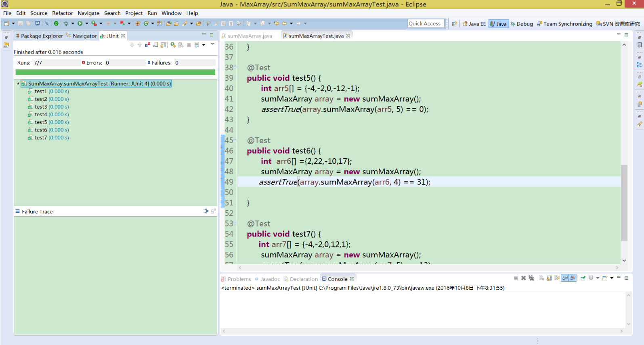The height and width of the screenshot is (345, 644).
Task: Toggle Show Console When Standard Out Changes
Action: point(565,278)
